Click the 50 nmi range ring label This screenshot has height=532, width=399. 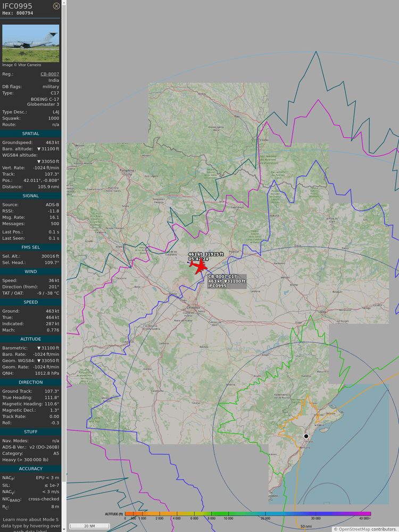coord(306,527)
